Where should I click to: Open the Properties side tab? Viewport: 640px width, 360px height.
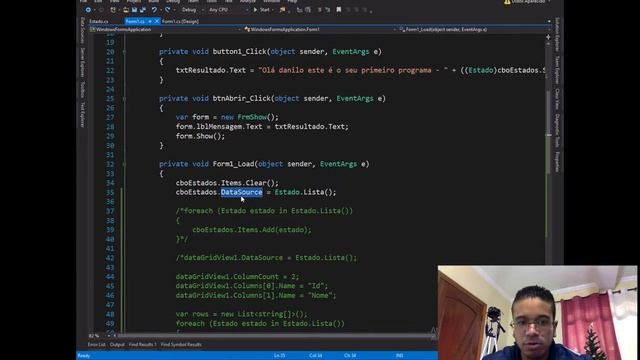click(x=557, y=162)
